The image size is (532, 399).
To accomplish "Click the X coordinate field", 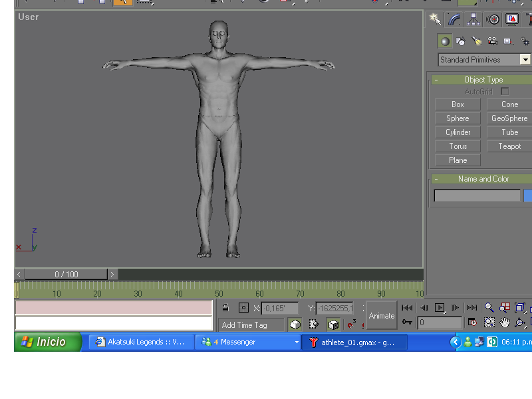I will pyautogui.click(x=280, y=309).
